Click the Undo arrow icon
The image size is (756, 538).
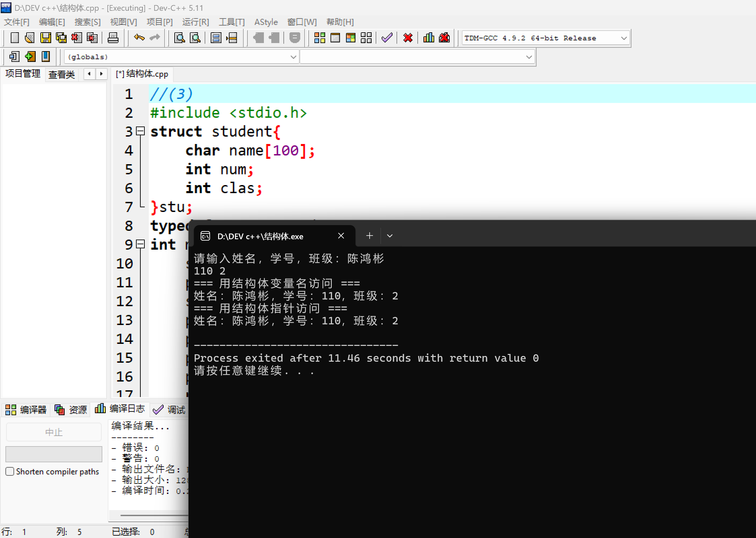click(x=139, y=37)
